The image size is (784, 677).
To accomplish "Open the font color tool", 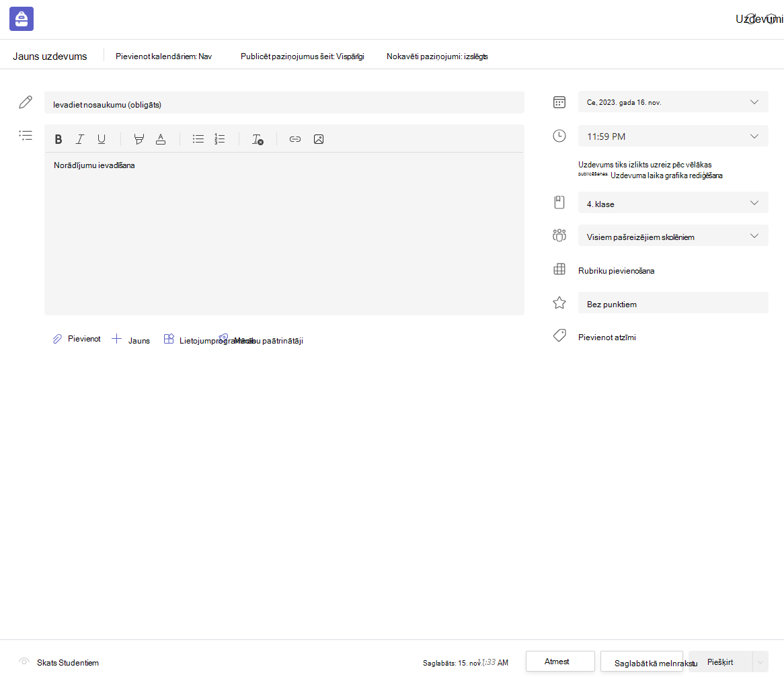I will (x=161, y=139).
